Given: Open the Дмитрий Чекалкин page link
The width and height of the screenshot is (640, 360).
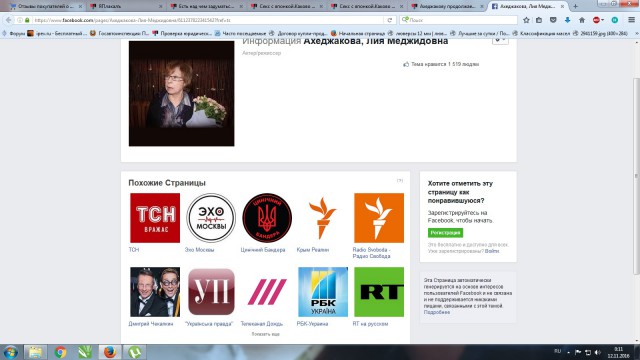Looking at the screenshot, I should coord(151,324).
